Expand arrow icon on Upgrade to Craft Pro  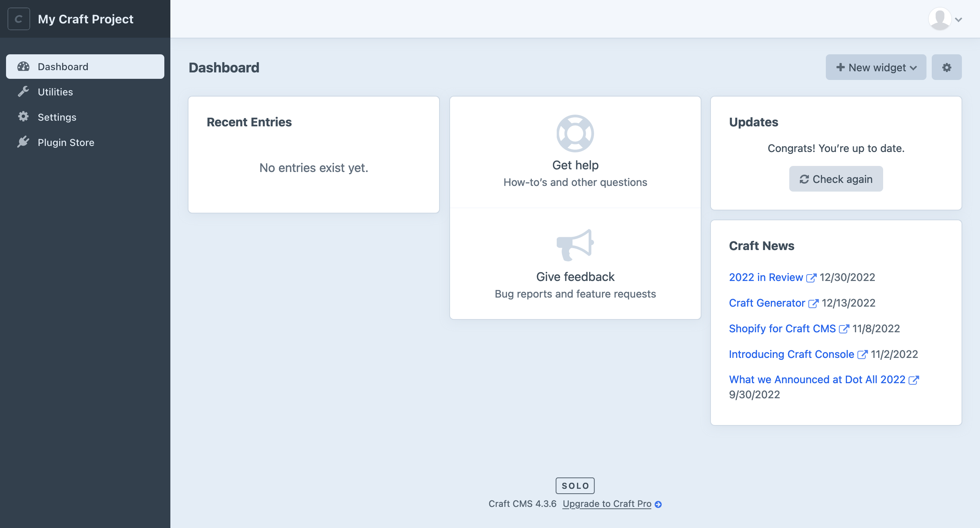[x=659, y=503]
